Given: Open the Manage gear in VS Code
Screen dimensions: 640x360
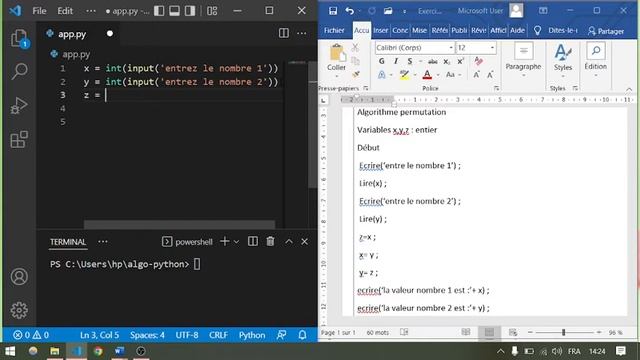Looking at the screenshot, I should [x=19, y=310].
